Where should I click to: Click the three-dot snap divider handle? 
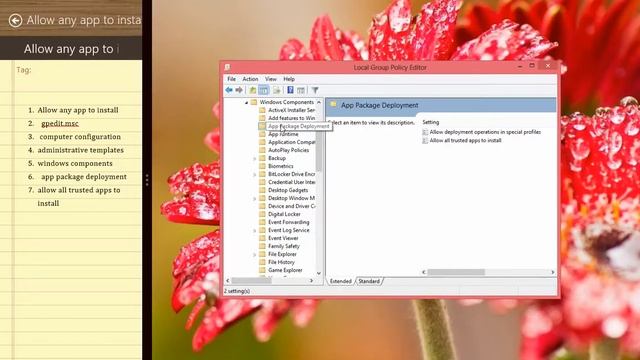pos(147,180)
